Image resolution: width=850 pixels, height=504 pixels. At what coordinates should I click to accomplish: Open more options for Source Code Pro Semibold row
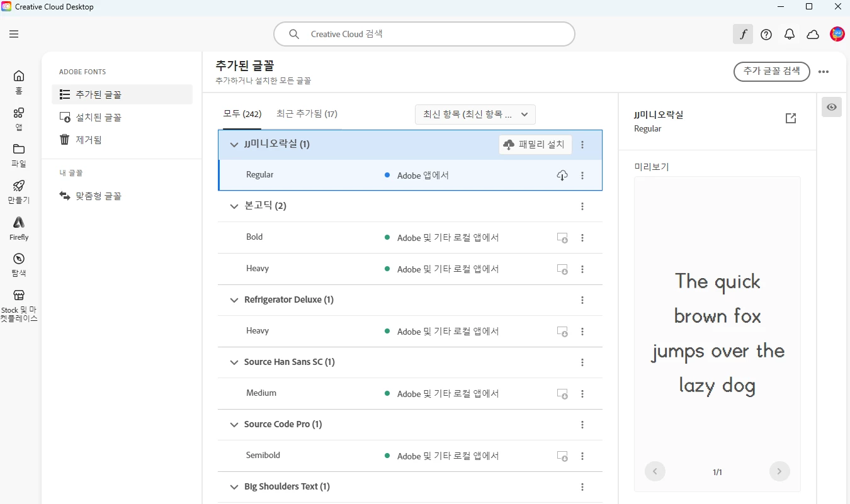(x=582, y=456)
